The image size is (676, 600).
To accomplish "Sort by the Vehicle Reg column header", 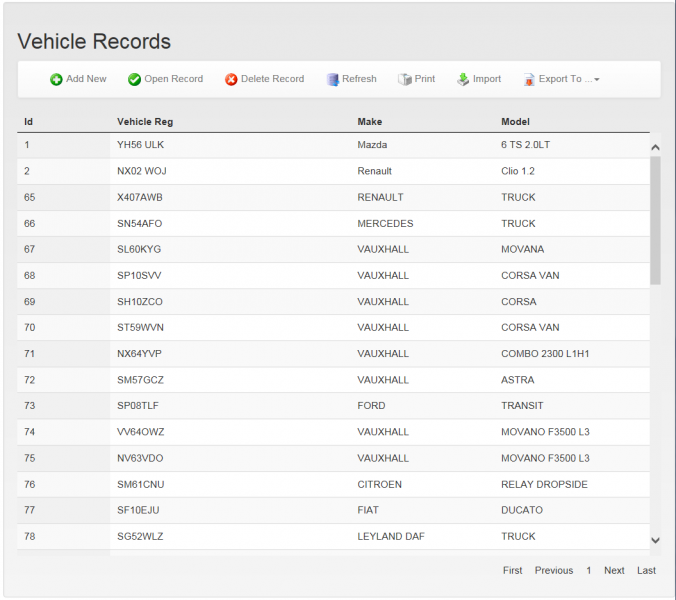I will pyautogui.click(x=145, y=122).
